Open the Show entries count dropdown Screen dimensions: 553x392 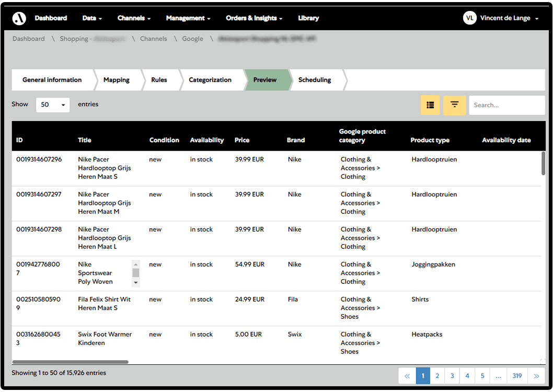pos(53,105)
